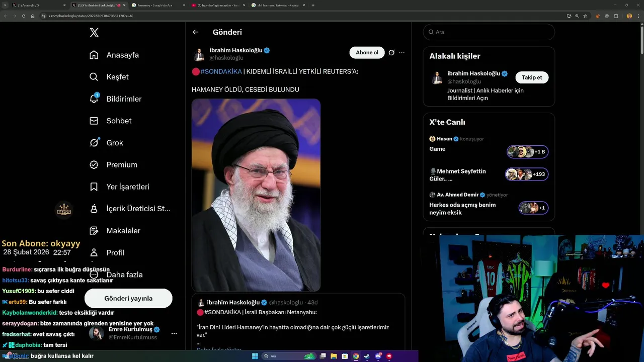Open Sohbet messages
Screen dimensions: 644x362
point(110,121)
